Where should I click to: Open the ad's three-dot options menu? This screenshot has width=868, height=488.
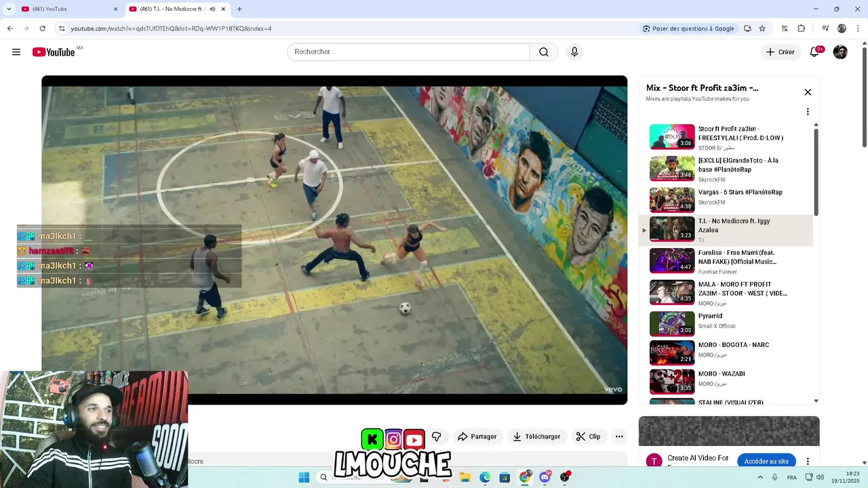pos(808,462)
